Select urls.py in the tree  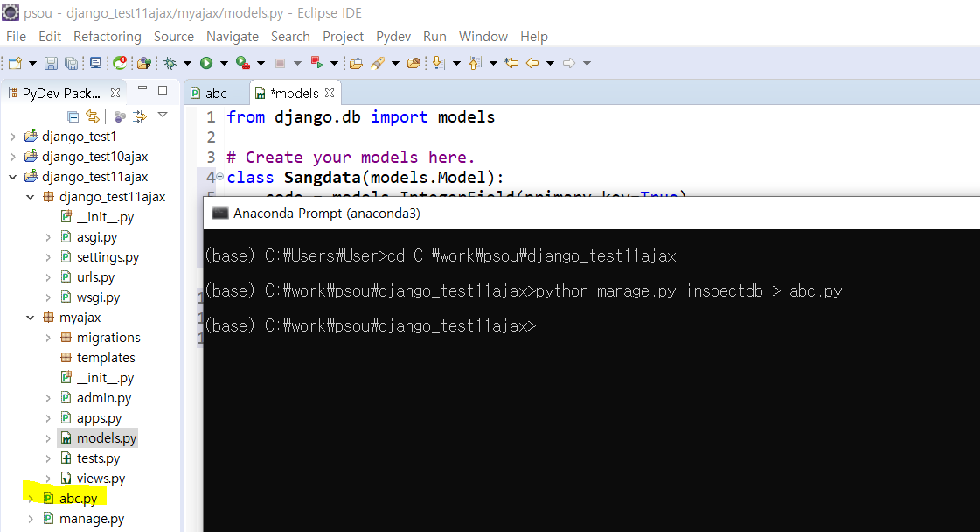coord(95,277)
